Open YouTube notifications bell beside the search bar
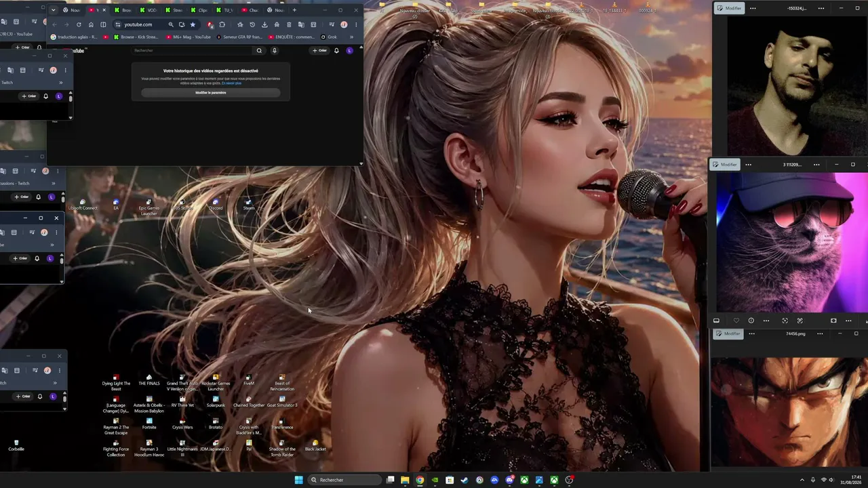 [336, 50]
